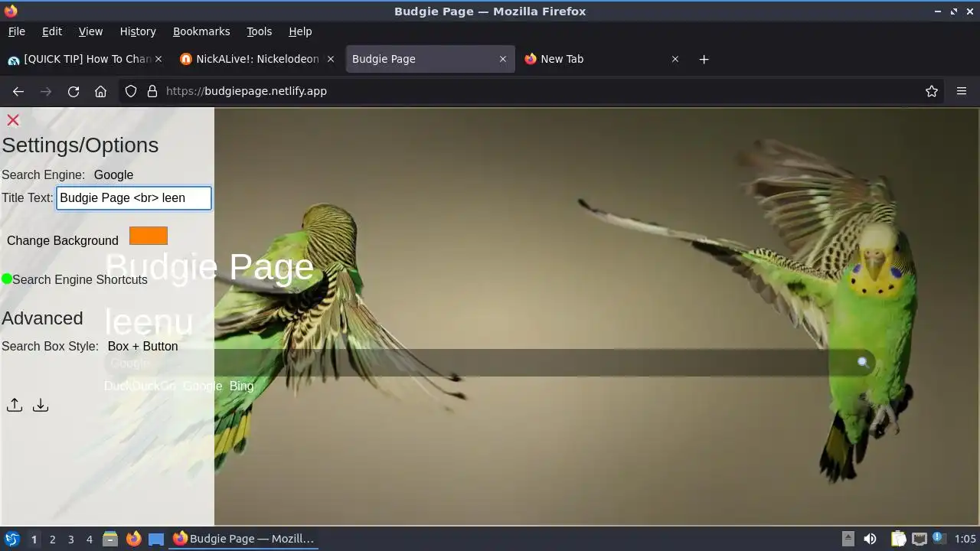Click the Bing search shortcut

pyautogui.click(x=241, y=386)
